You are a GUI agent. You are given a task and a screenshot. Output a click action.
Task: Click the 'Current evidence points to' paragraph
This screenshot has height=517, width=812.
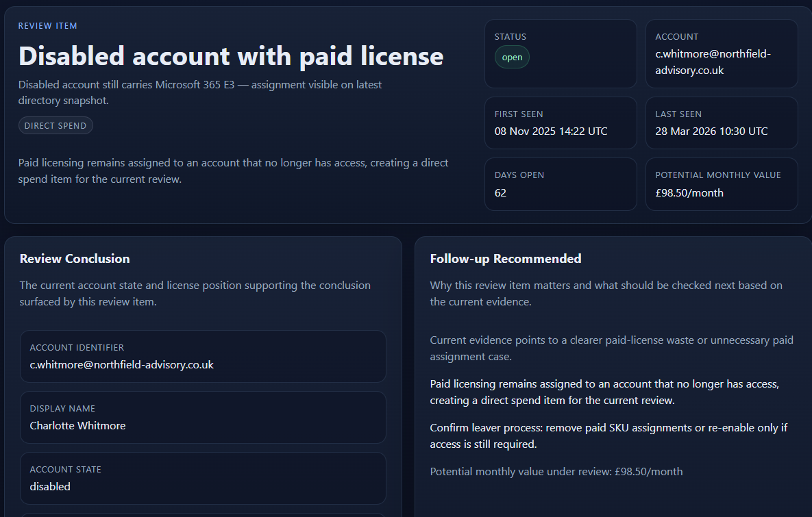pyautogui.click(x=612, y=349)
